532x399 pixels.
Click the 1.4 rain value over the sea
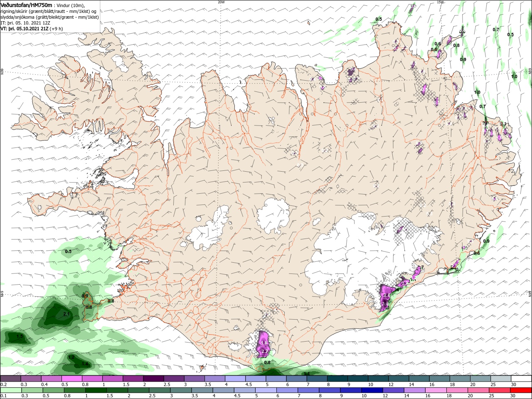(x=85, y=364)
